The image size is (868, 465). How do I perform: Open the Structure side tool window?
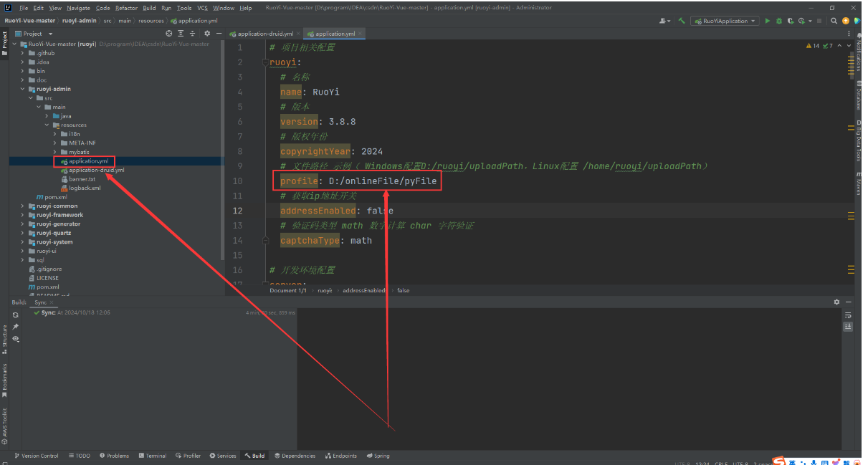click(4, 339)
